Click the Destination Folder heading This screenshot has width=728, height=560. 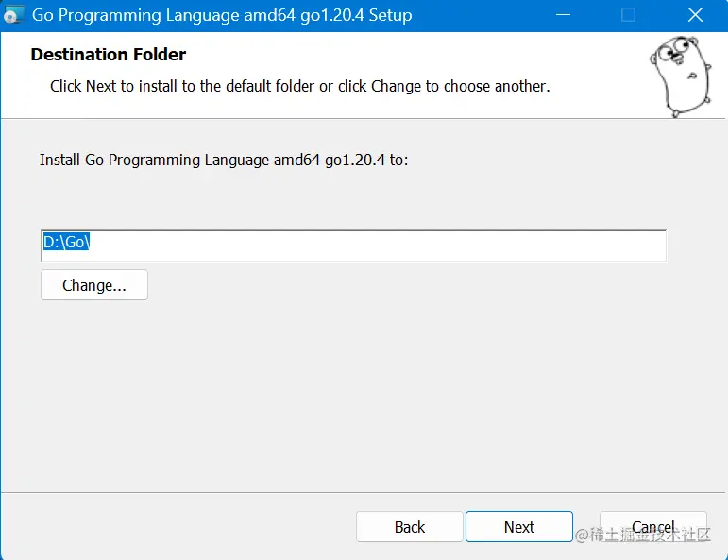(109, 55)
